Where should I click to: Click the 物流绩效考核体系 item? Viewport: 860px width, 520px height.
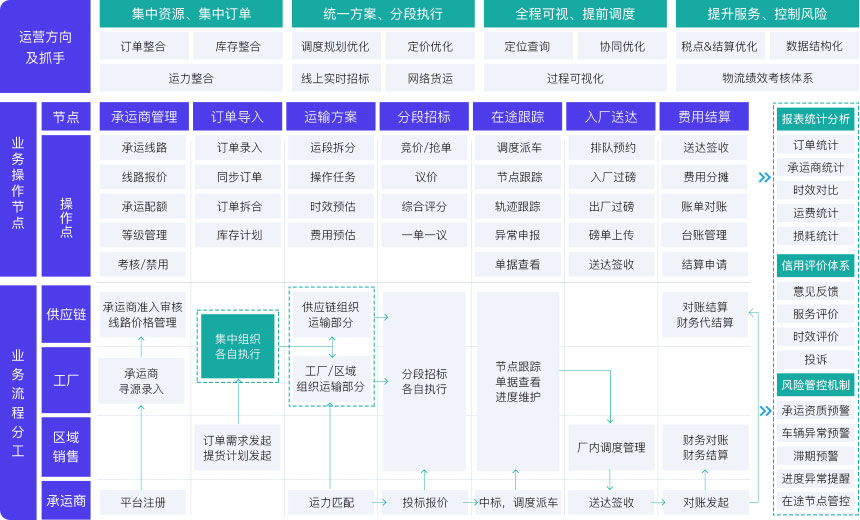767,78
